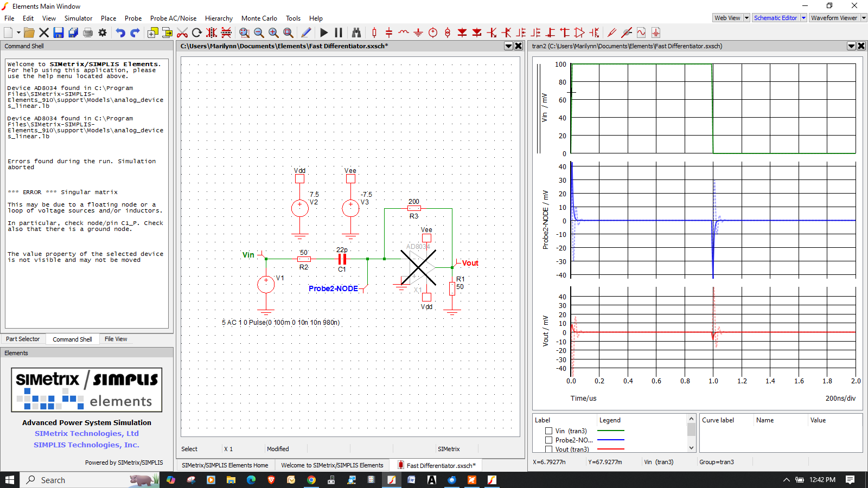Run the simulation with the play button

[x=324, y=33]
